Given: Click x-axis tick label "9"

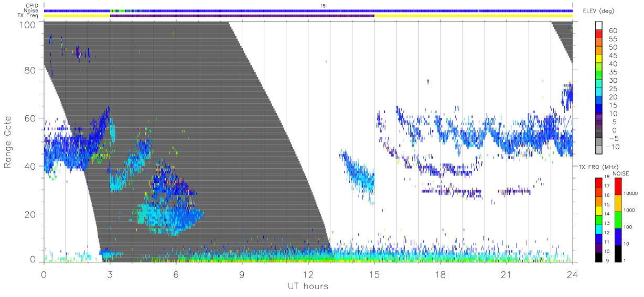Looking at the screenshot, I should click(242, 274).
